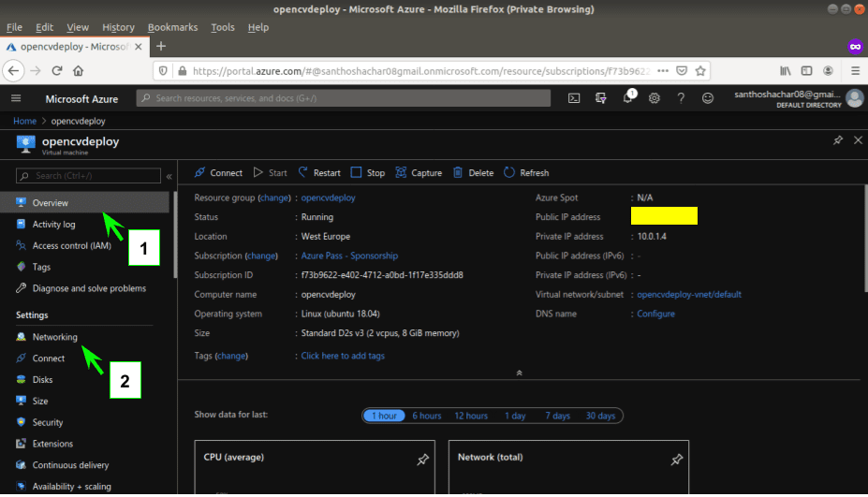Reload the page in Firefox

(56, 71)
